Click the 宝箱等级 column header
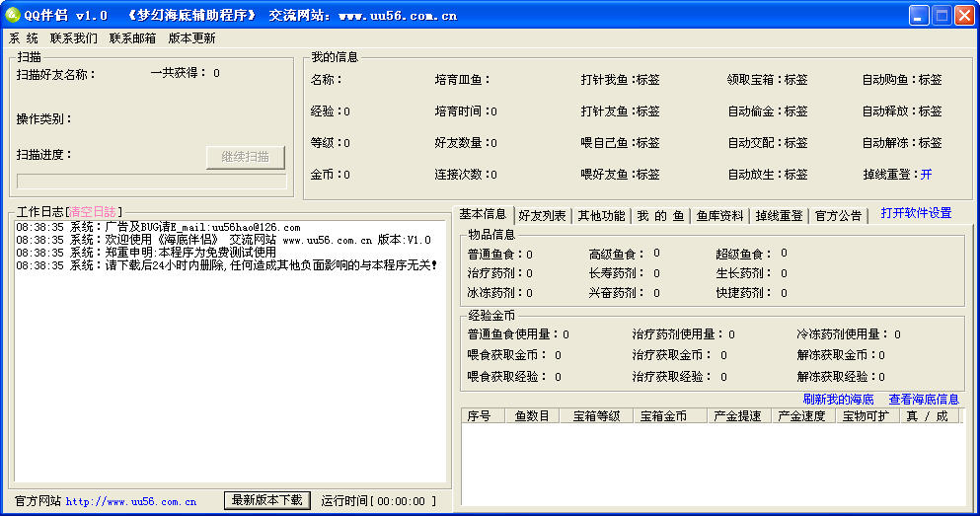Image resolution: width=980 pixels, height=516 pixels. (x=596, y=416)
